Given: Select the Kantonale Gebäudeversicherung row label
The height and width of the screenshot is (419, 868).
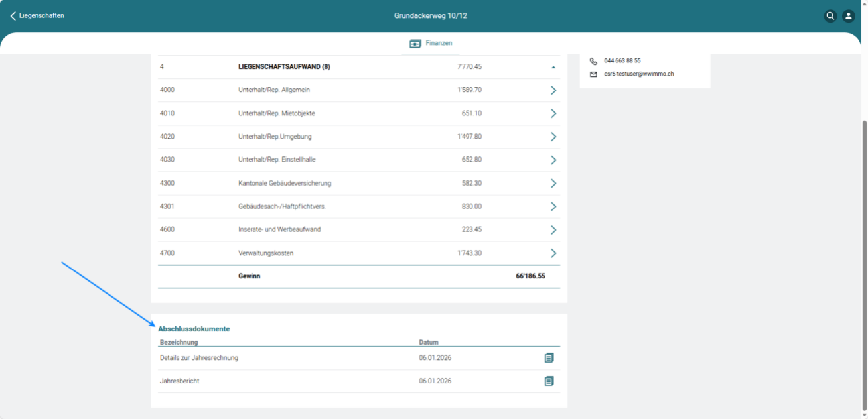Looking at the screenshot, I should pos(285,183).
